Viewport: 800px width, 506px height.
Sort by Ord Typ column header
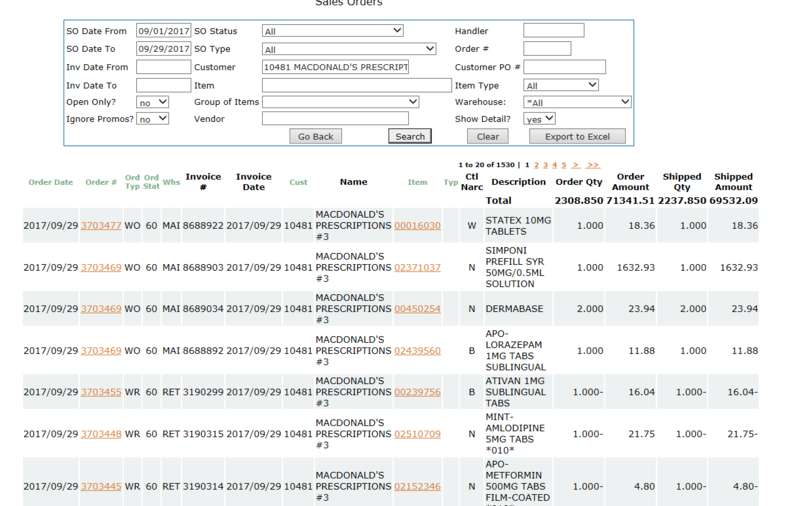pyautogui.click(x=132, y=182)
